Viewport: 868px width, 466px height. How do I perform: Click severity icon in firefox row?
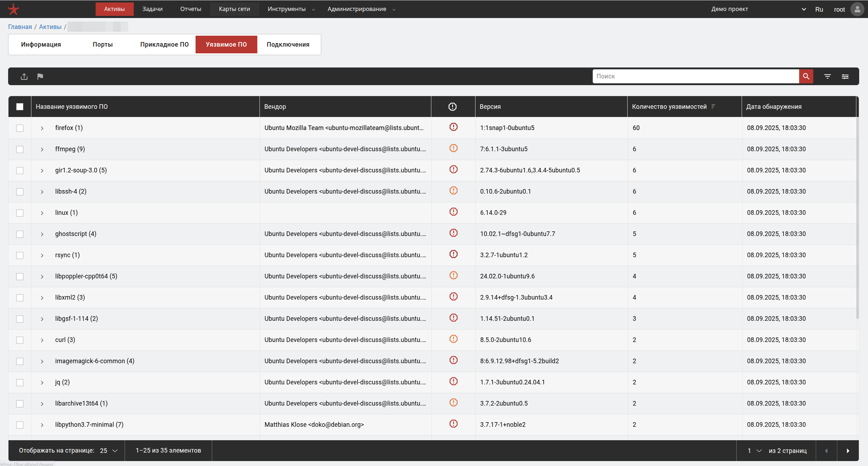pos(454,127)
